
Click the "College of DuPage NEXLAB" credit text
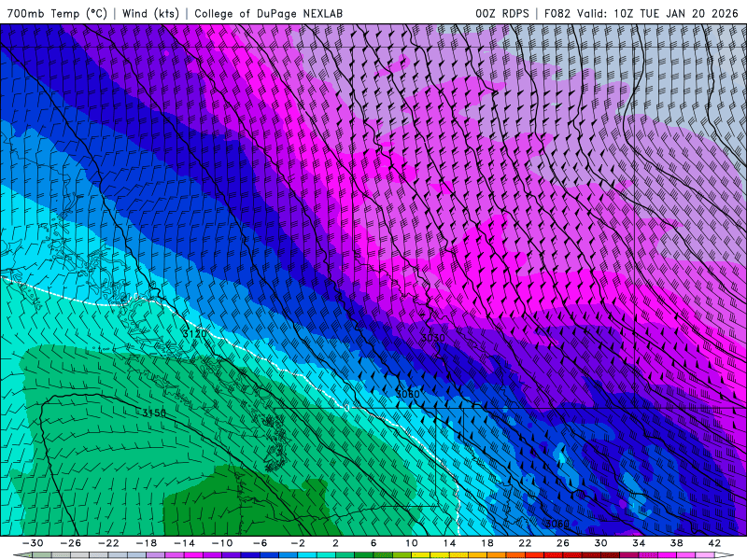(268, 13)
